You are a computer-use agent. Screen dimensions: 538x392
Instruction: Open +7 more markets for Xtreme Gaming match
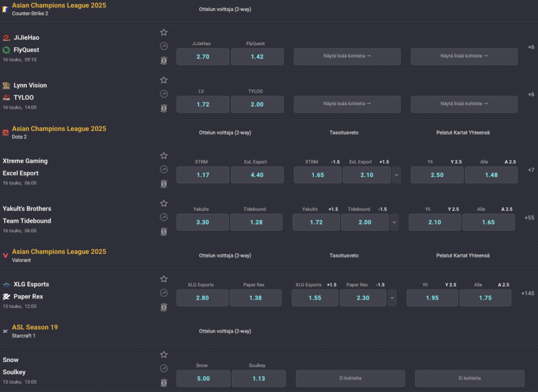[x=531, y=170]
